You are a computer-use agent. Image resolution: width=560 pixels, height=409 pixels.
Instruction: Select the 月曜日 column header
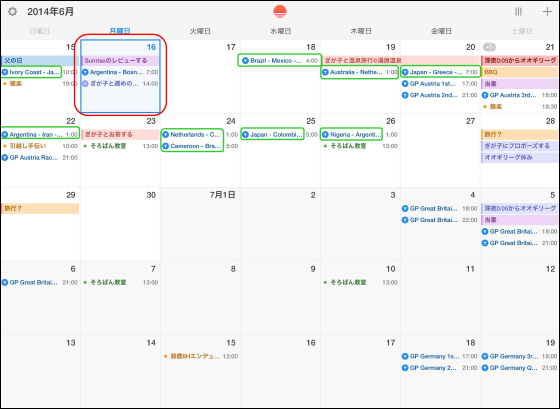(x=120, y=31)
